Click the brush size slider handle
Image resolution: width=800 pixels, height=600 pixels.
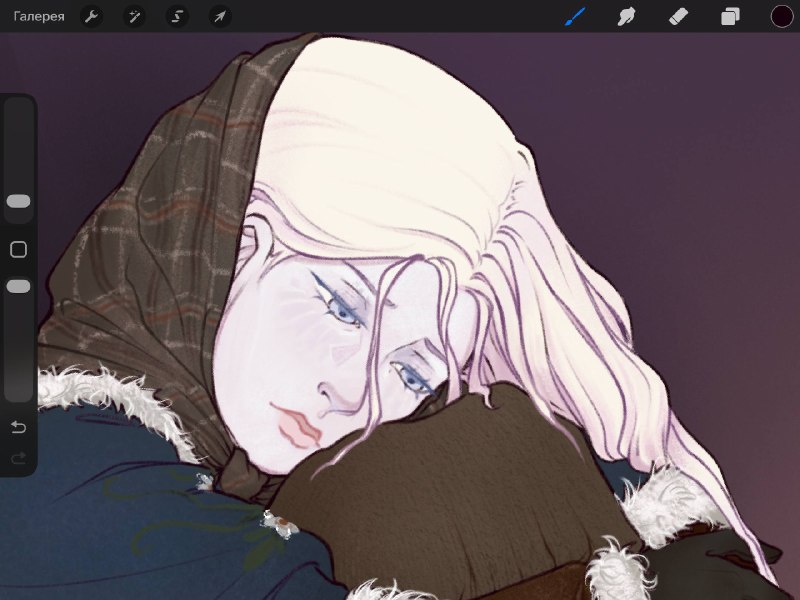tap(18, 201)
